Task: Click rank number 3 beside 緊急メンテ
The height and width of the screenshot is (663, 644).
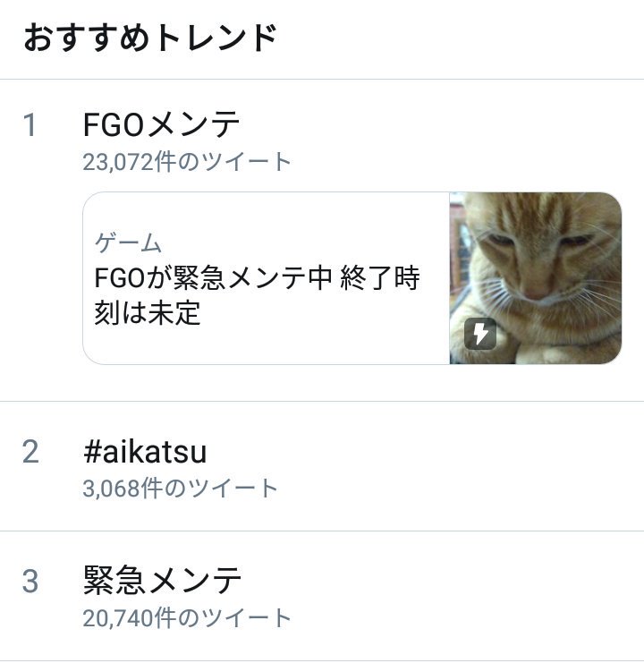Action: (x=30, y=582)
